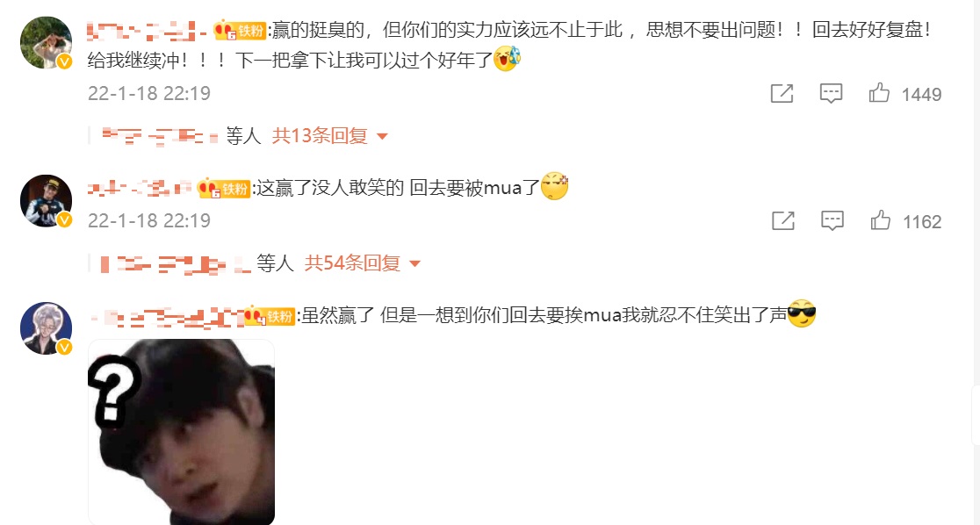Give a thumbs up to the 1162-likes comment
The width and height of the screenshot is (980, 525).
point(881,220)
